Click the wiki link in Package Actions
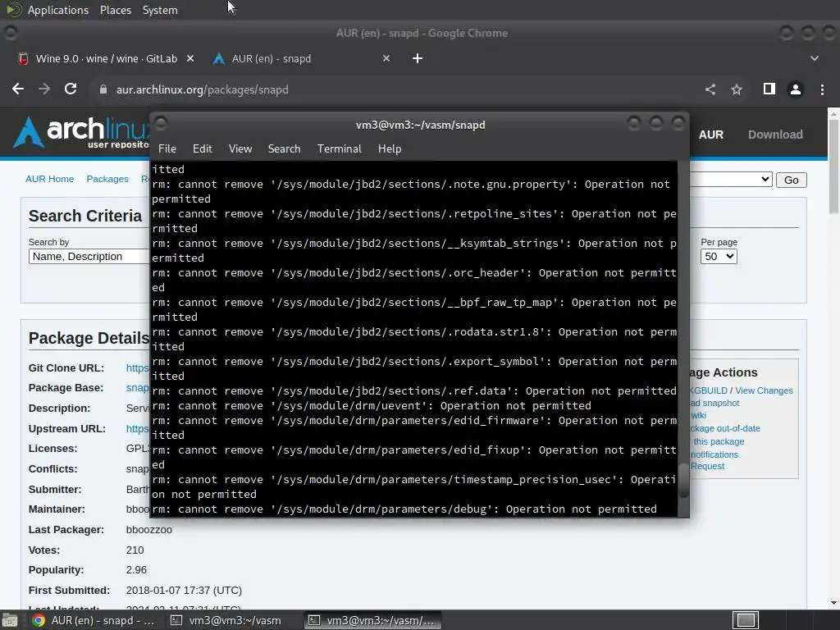The width and height of the screenshot is (840, 630). point(698,415)
